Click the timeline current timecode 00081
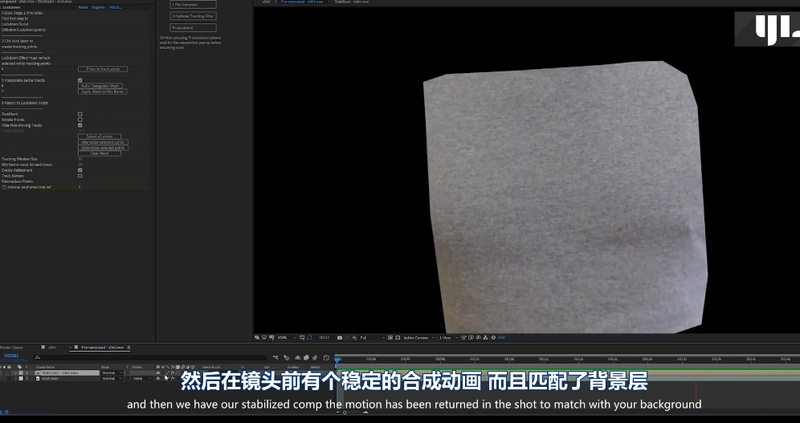 tap(11, 356)
